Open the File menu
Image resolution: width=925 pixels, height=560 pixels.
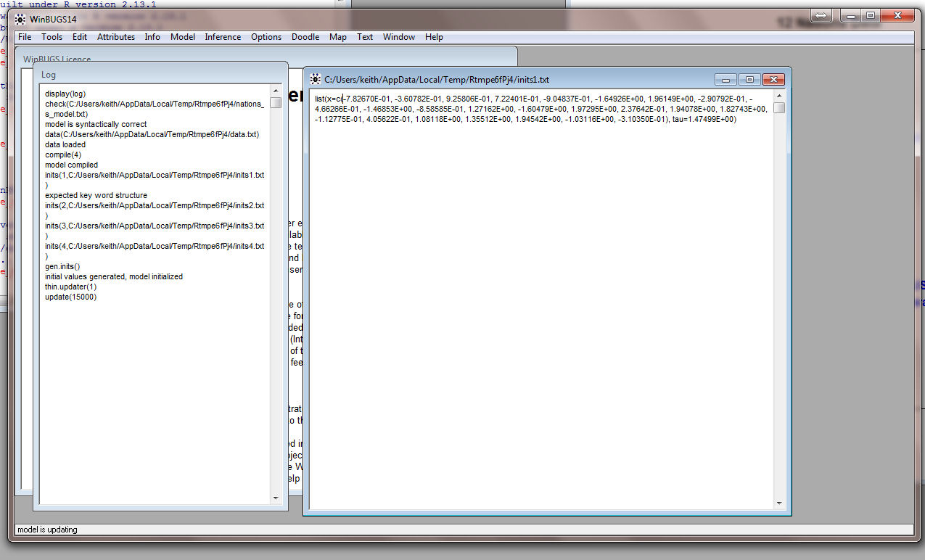coord(25,37)
